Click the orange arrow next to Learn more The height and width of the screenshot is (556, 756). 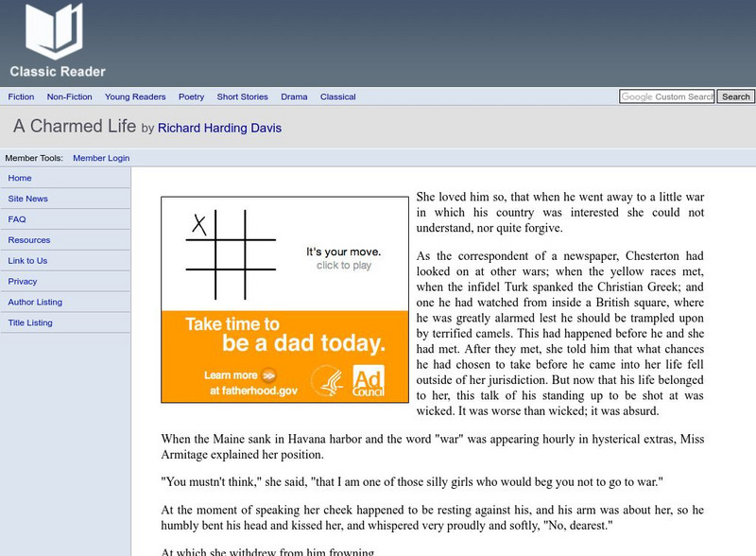point(268,374)
